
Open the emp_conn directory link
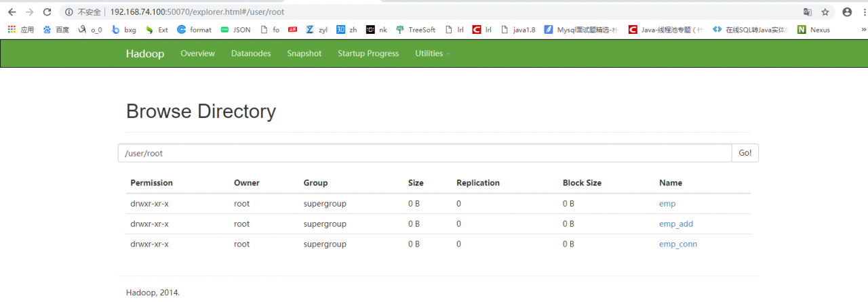(677, 244)
